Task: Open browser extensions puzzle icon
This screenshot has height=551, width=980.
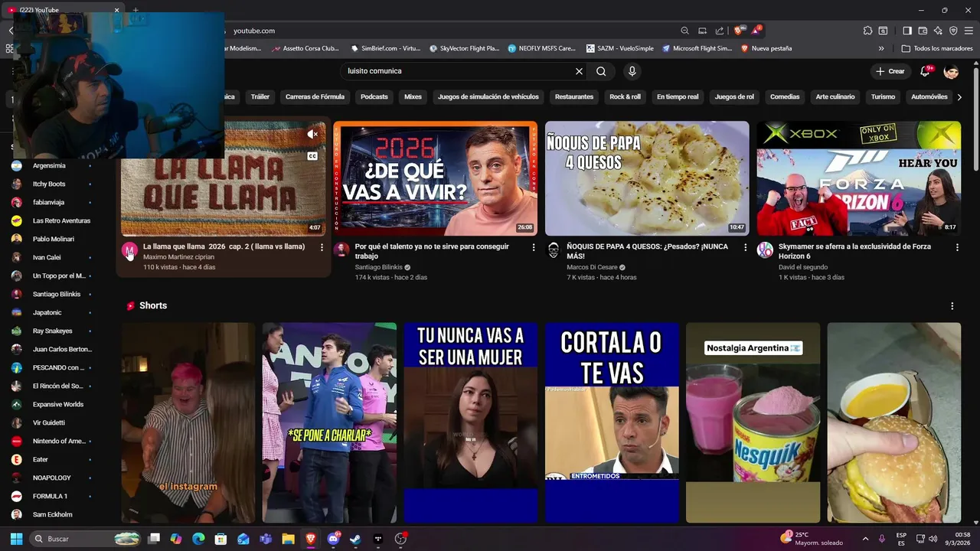Action: [x=867, y=31]
